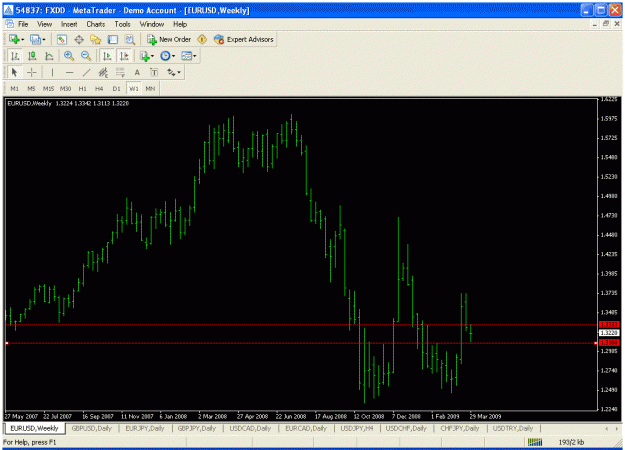Open the Strategy Tester icon
The image size is (625, 450).
pyautogui.click(x=130, y=39)
